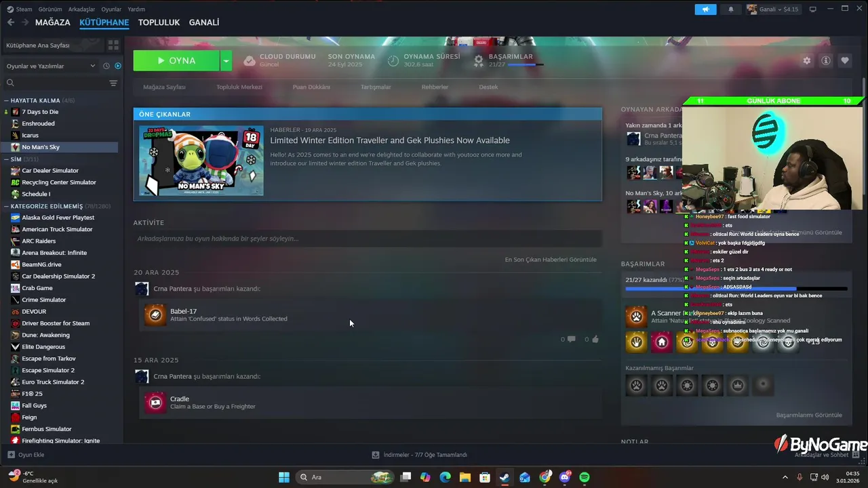The width and height of the screenshot is (868, 488).
Task: Toggle favorite heart icon
Action: click(844, 60)
